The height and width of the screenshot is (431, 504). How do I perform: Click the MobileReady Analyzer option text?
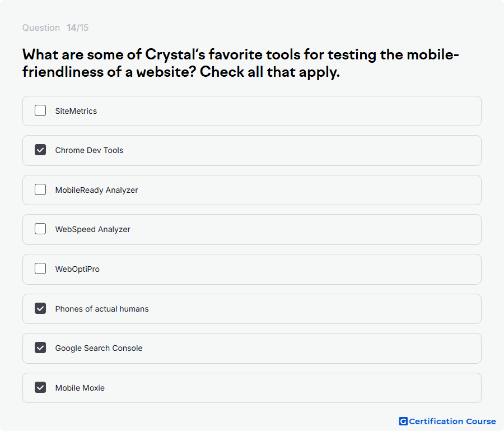coord(96,190)
